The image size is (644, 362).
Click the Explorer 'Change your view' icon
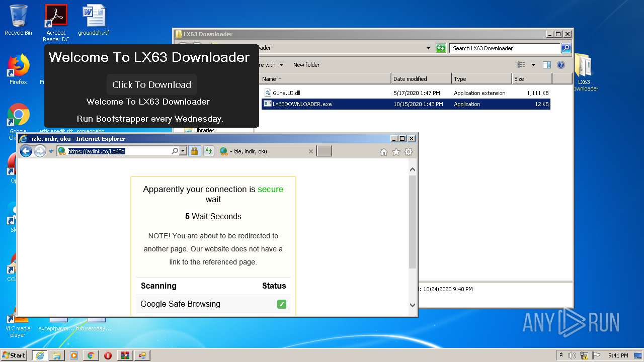click(521, 65)
